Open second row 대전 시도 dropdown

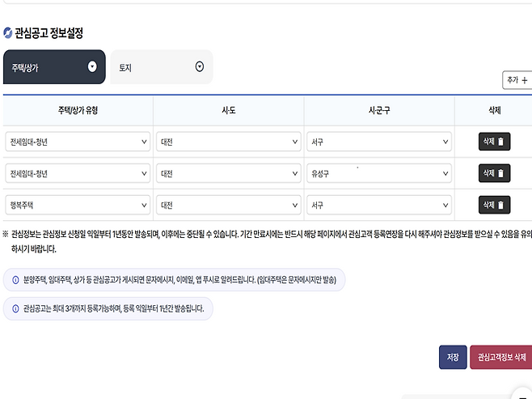click(228, 173)
